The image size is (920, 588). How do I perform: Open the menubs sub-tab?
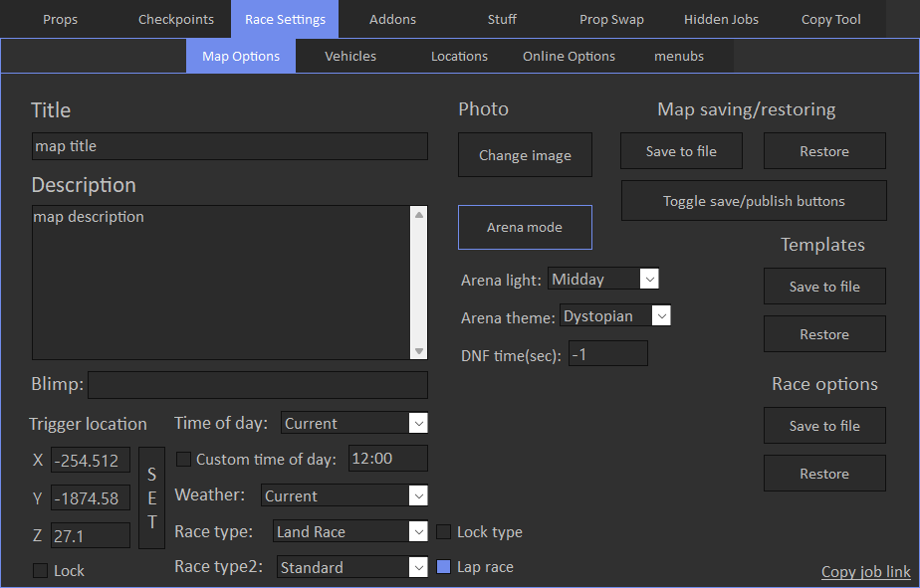click(x=679, y=57)
